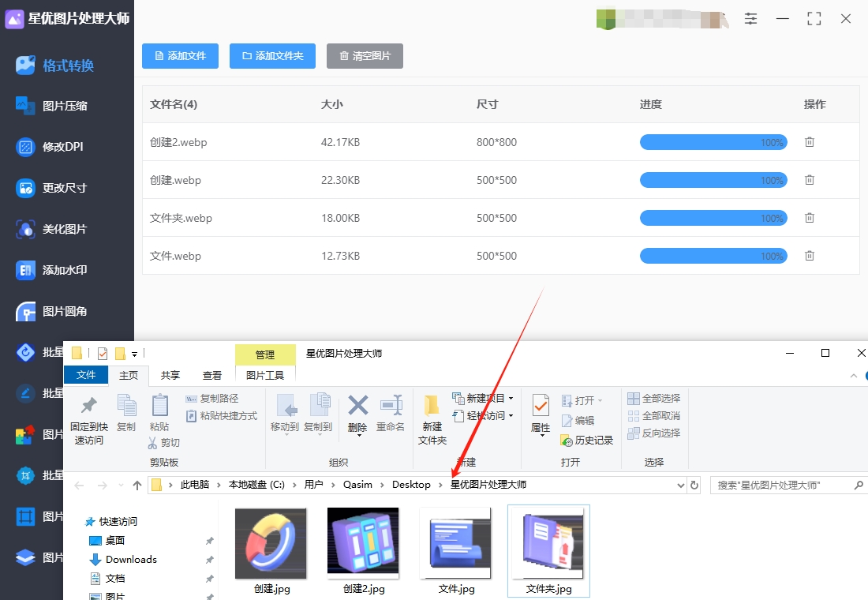This screenshot has height=600, width=868.
Task: Click the 删除 delete X in Explorer ribbon
Action: (357, 414)
